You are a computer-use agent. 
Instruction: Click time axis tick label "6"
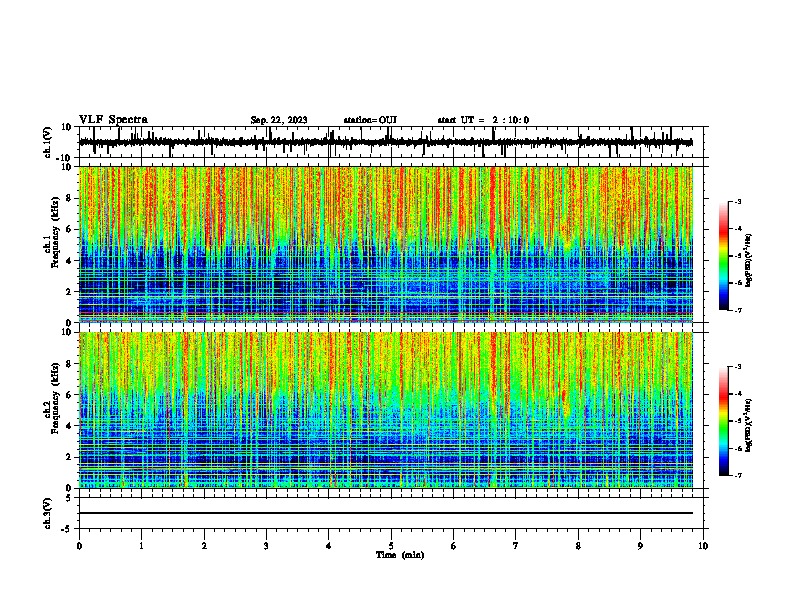coord(454,546)
